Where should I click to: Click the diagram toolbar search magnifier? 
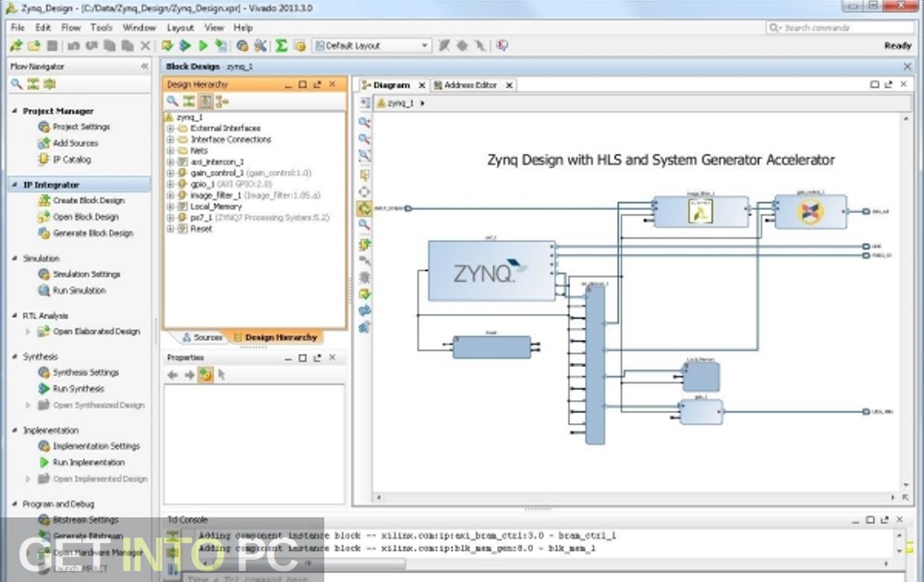(365, 224)
